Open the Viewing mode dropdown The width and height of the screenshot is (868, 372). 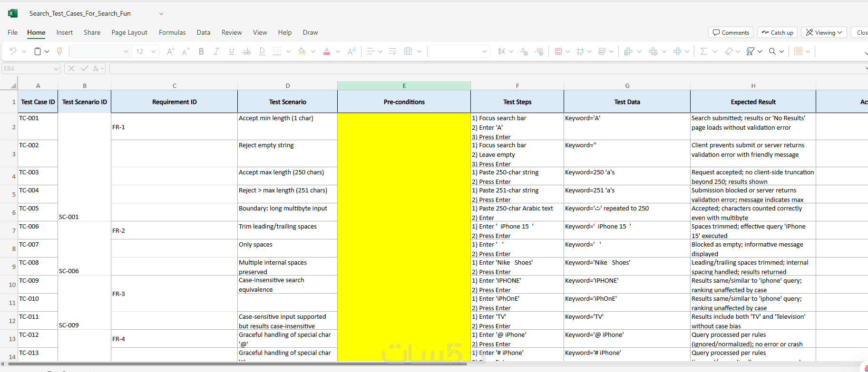[x=824, y=32]
